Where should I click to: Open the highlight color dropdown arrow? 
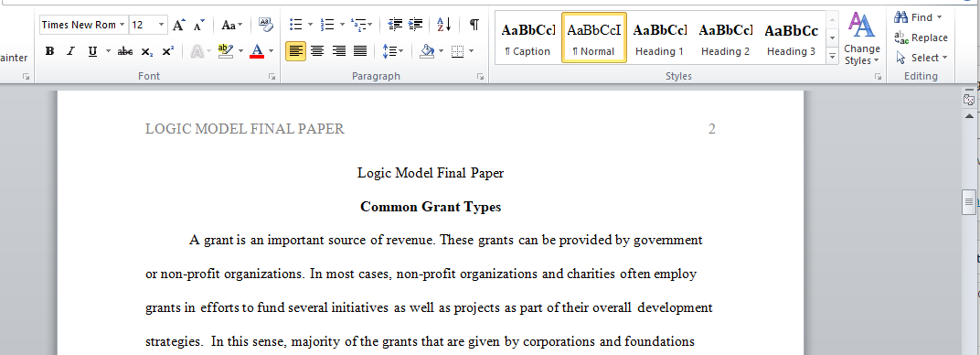tap(240, 51)
